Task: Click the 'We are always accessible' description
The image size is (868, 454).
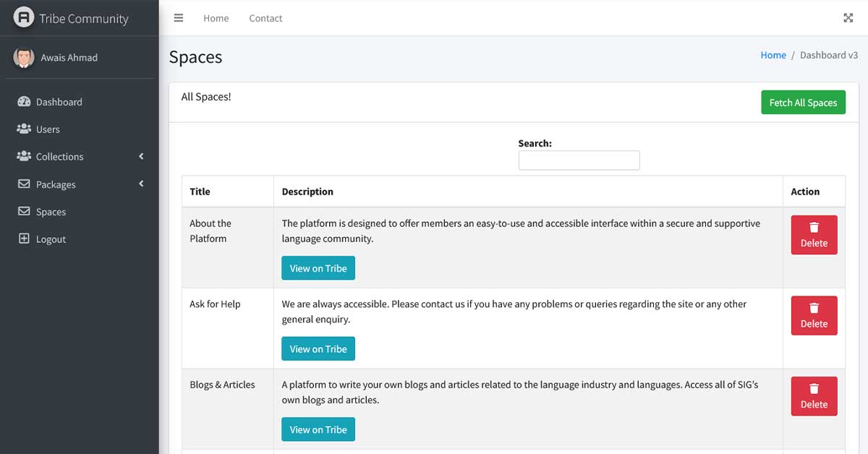Action: [514, 312]
